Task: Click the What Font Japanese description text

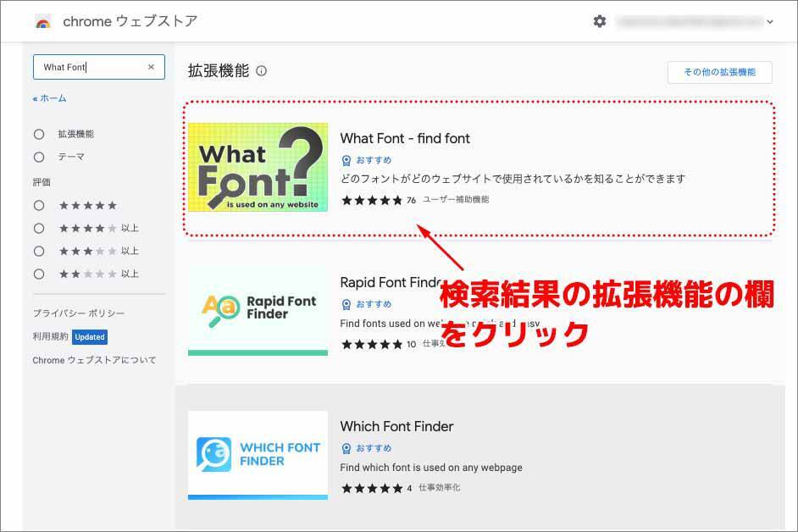Action: [513, 179]
